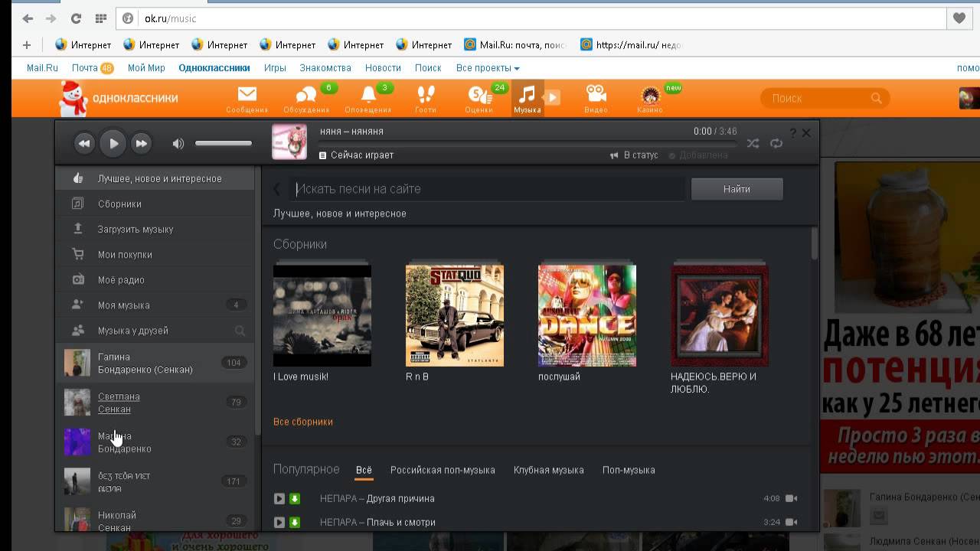Viewport: 980px width, 551px height.
Task: Open Сейчас играет playlist
Action: tap(357, 155)
